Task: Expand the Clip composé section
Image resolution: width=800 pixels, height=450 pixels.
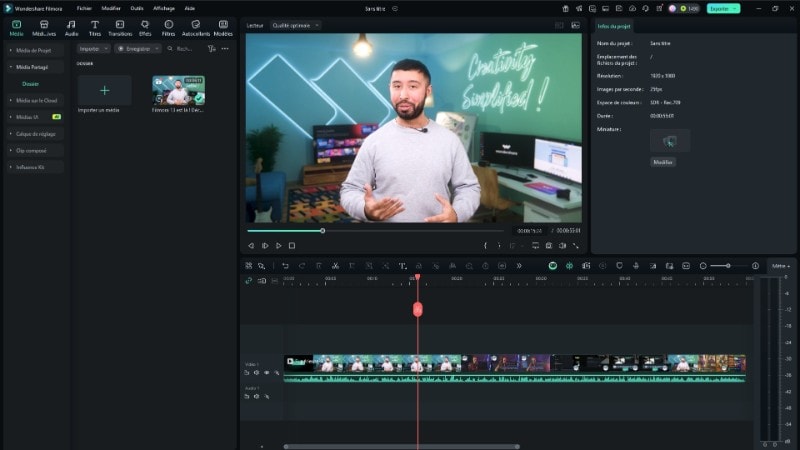Action: tap(35, 151)
